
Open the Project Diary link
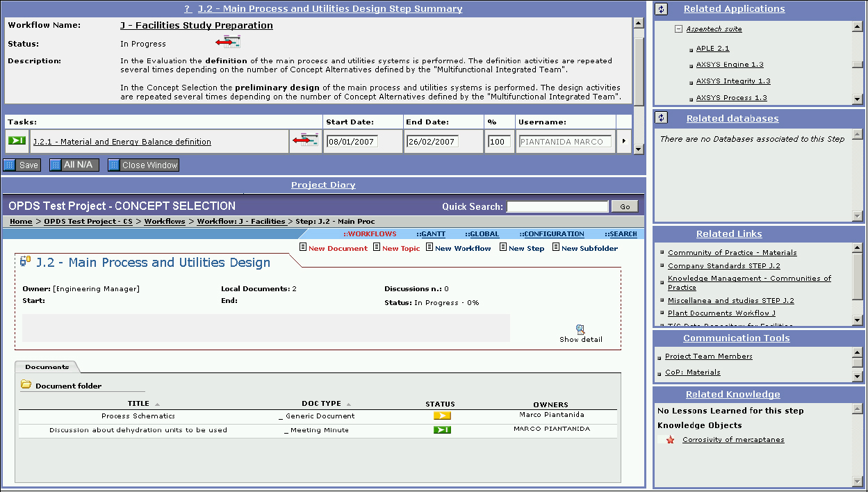point(322,184)
